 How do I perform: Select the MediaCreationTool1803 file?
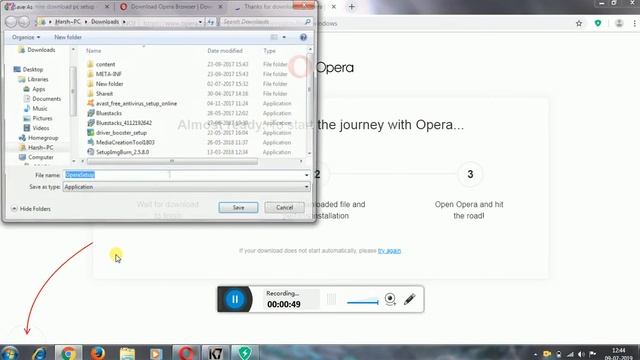click(x=121, y=142)
